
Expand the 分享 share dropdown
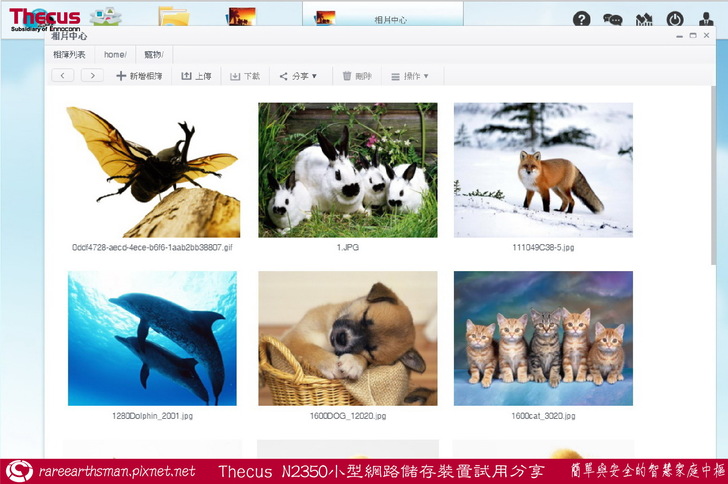coord(297,76)
